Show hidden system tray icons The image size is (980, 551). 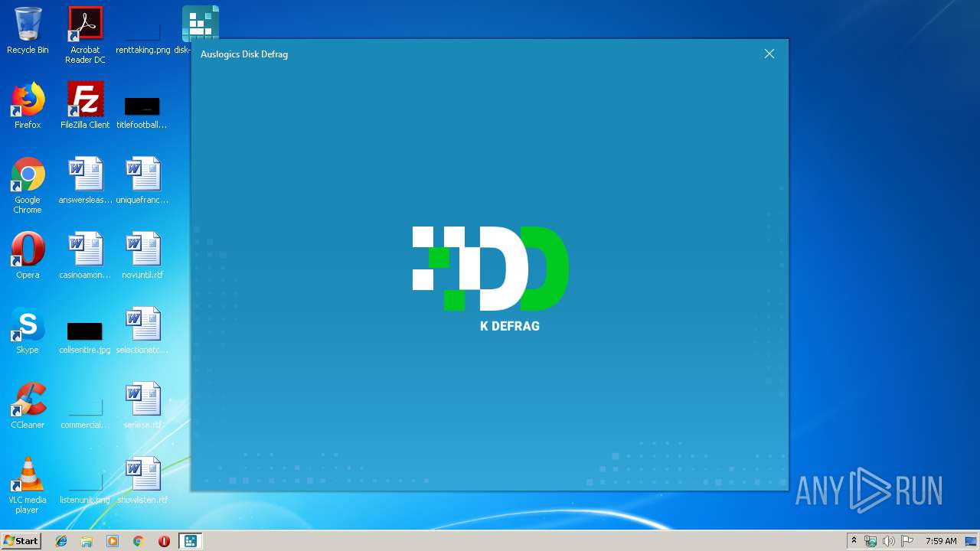(854, 541)
